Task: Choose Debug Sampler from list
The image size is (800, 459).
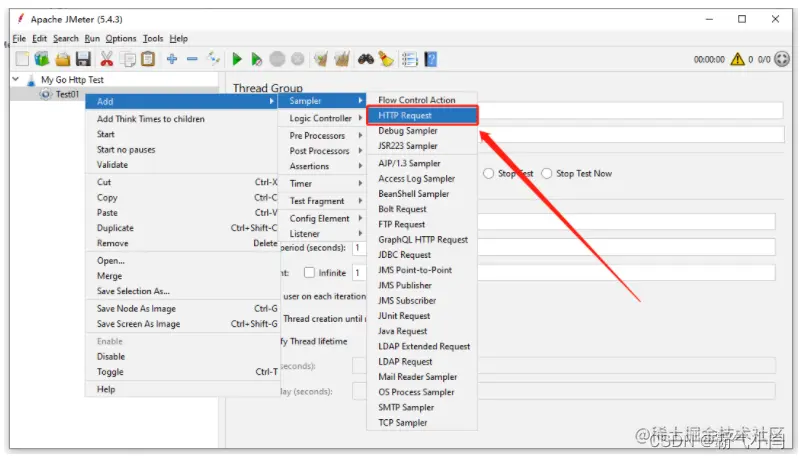Action: coord(422,131)
